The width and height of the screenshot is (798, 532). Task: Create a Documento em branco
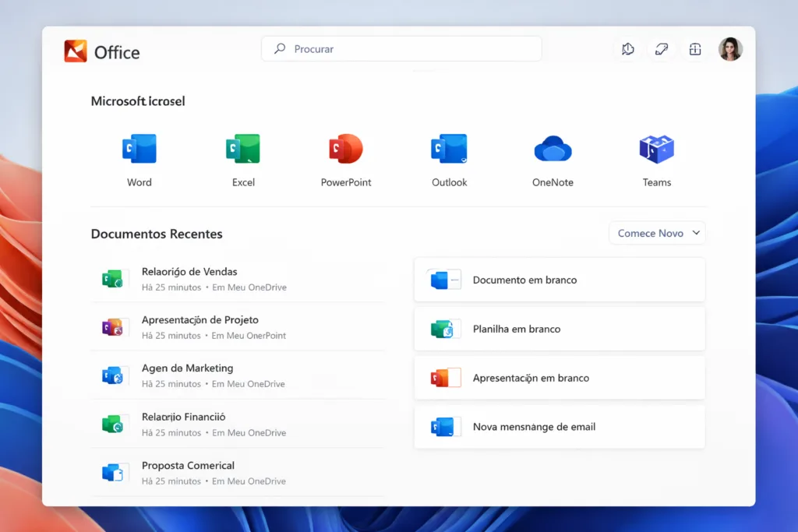(559, 279)
